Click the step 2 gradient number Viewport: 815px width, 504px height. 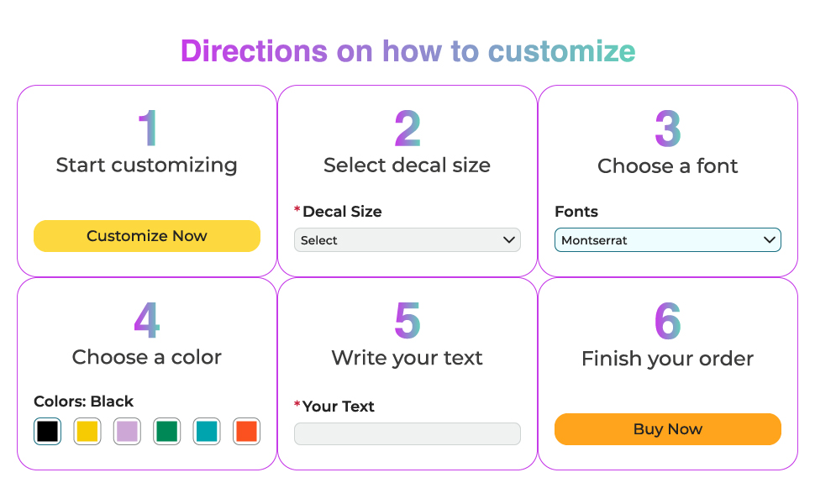point(407,129)
